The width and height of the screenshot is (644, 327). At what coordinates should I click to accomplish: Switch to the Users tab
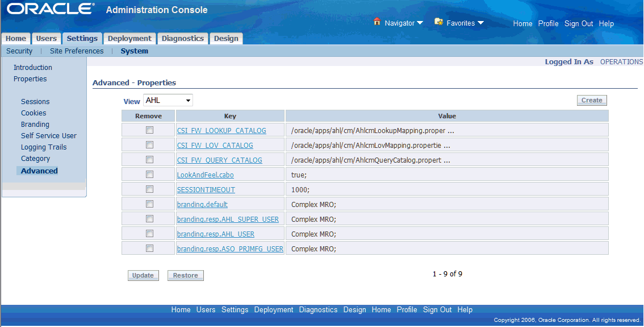tap(47, 38)
